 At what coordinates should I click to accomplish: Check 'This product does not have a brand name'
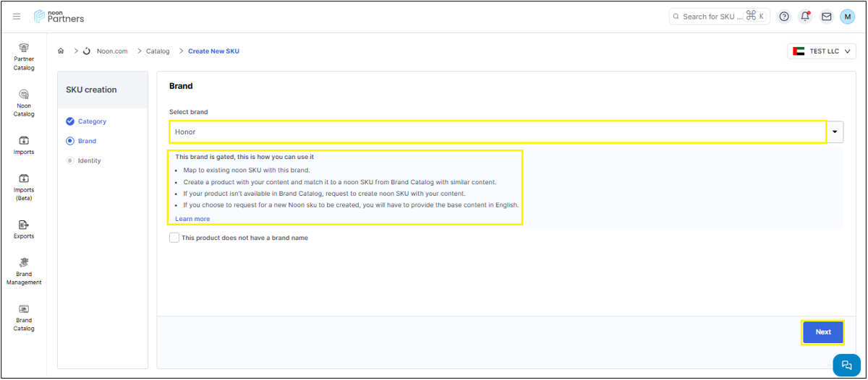click(174, 238)
